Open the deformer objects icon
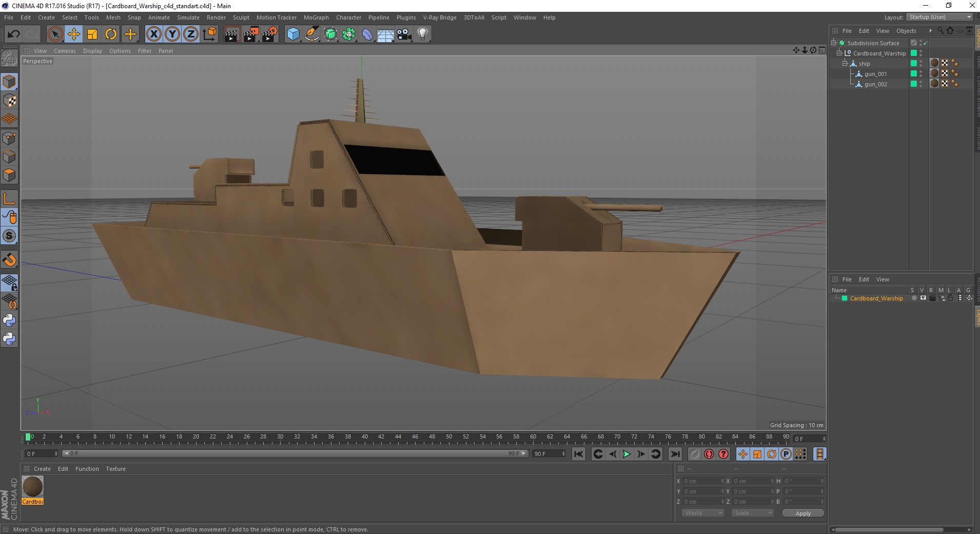Viewport: 980px width, 534px height. click(367, 34)
